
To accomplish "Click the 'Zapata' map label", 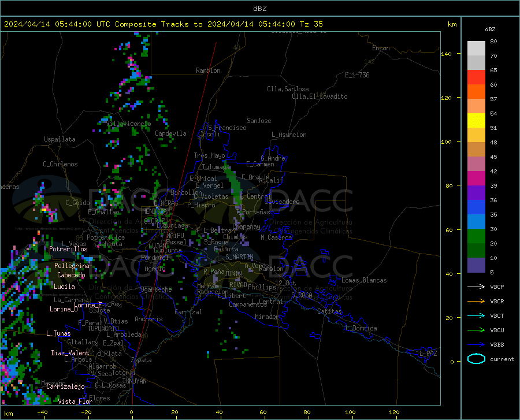I will (x=142, y=360).
